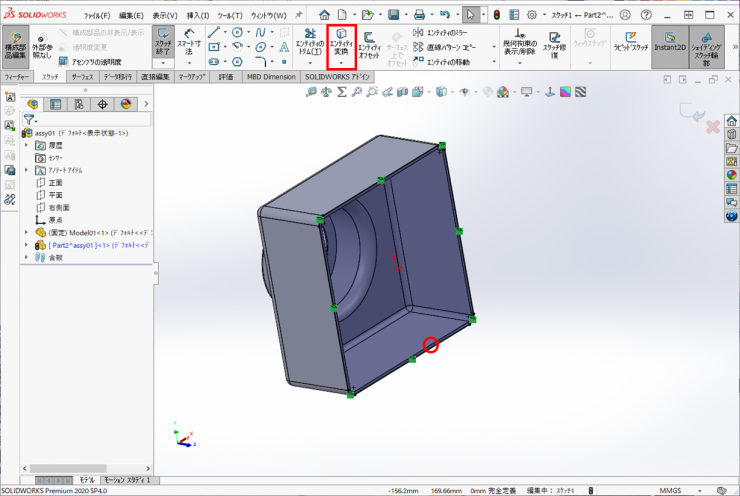Click the Trim Entities tool
The image size is (740, 496).
click(x=308, y=46)
